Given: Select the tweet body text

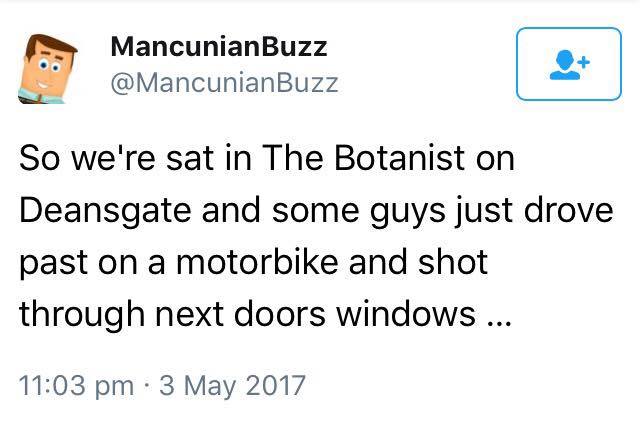Looking at the screenshot, I should pyautogui.click(x=316, y=236).
